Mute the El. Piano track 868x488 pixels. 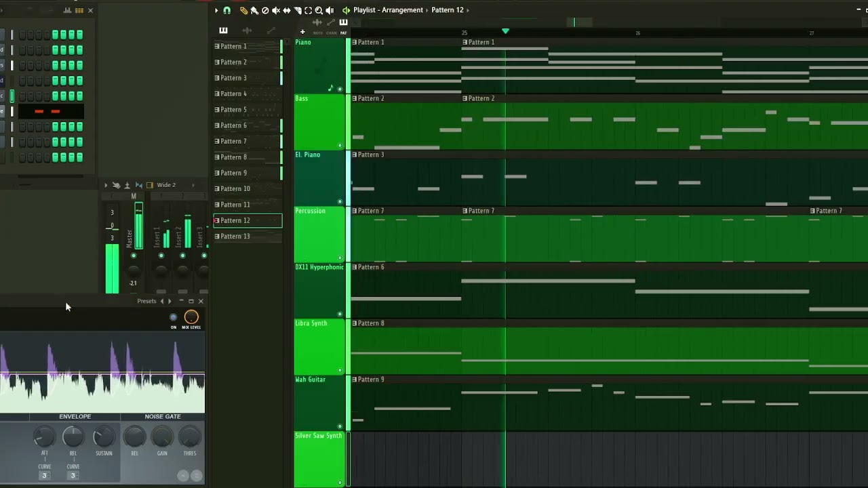pyautogui.click(x=340, y=201)
